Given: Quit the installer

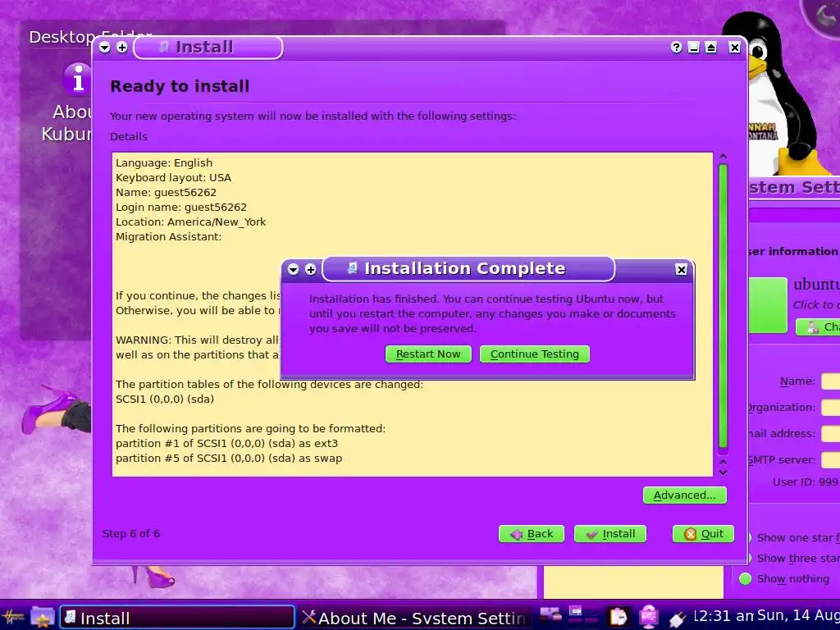Looking at the screenshot, I should coord(703,533).
